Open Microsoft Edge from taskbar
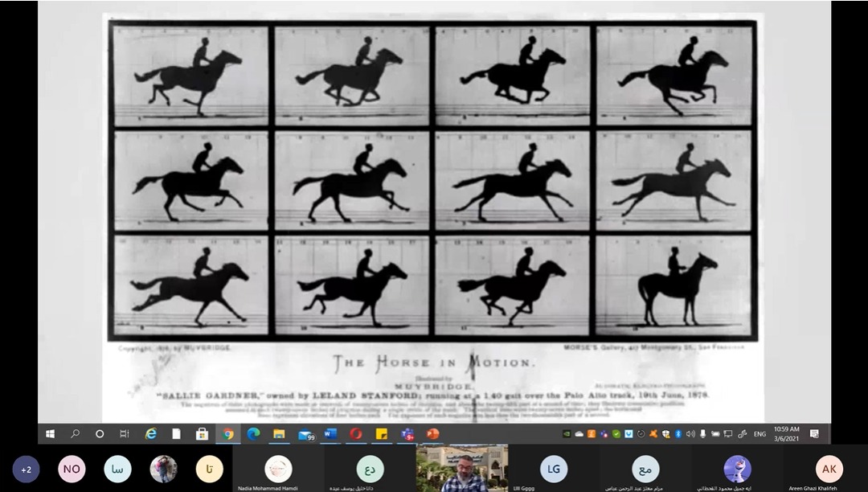The image size is (868, 492). tap(253, 434)
